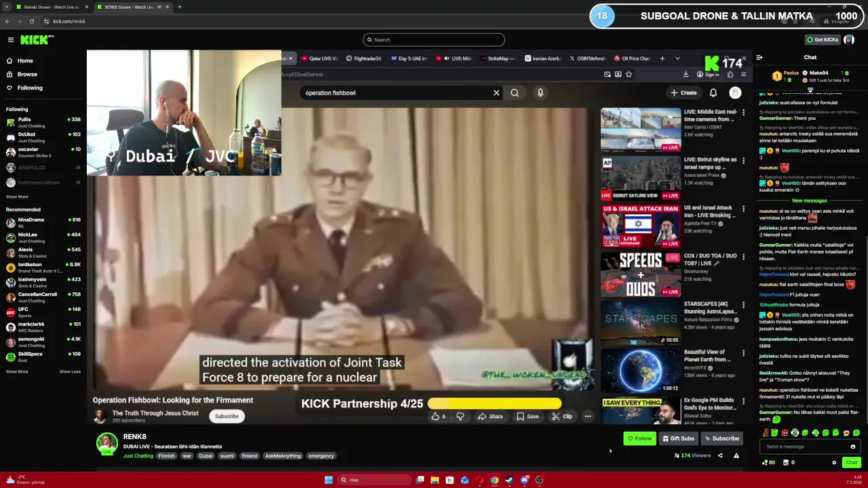Open Beautiful View of Planet Earth thumbnail

coord(641,371)
